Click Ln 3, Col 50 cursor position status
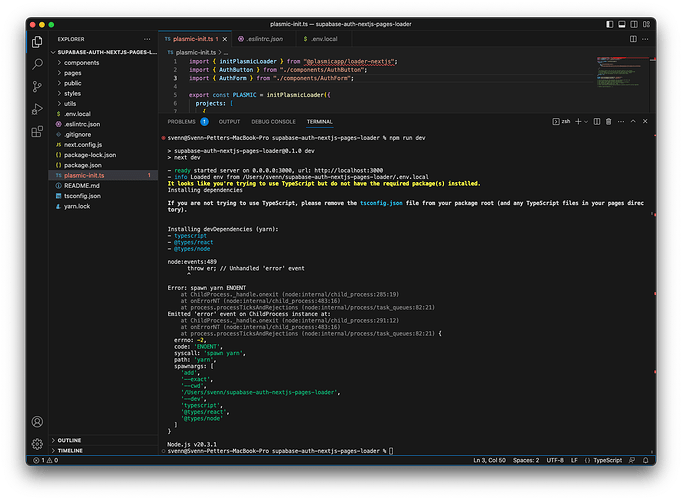This screenshot has height=500, width=682. [x=489, y=460]
